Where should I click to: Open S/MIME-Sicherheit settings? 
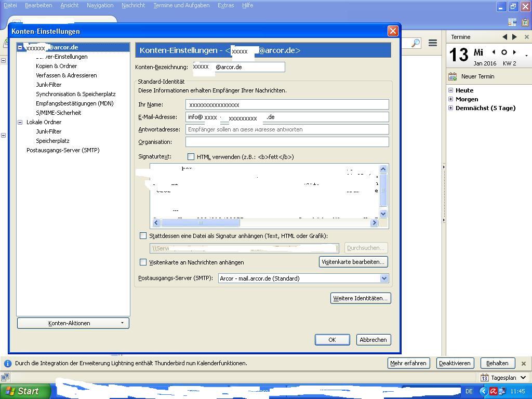[58, 113]
